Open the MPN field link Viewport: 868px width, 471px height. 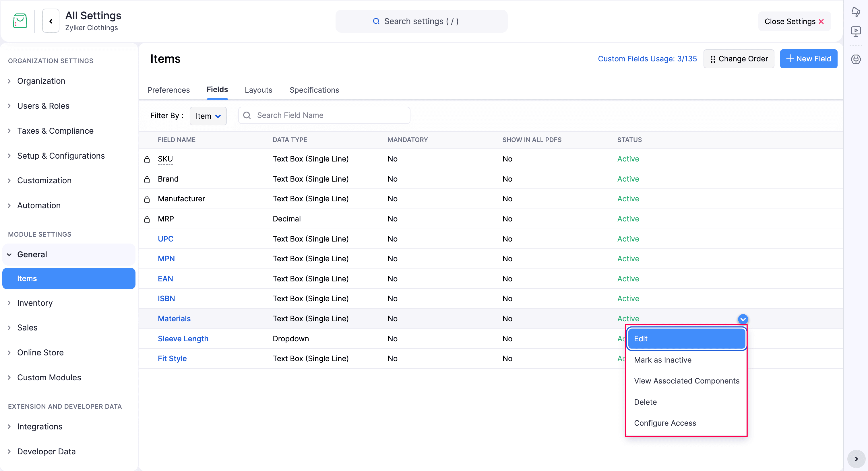click(166, 259)
